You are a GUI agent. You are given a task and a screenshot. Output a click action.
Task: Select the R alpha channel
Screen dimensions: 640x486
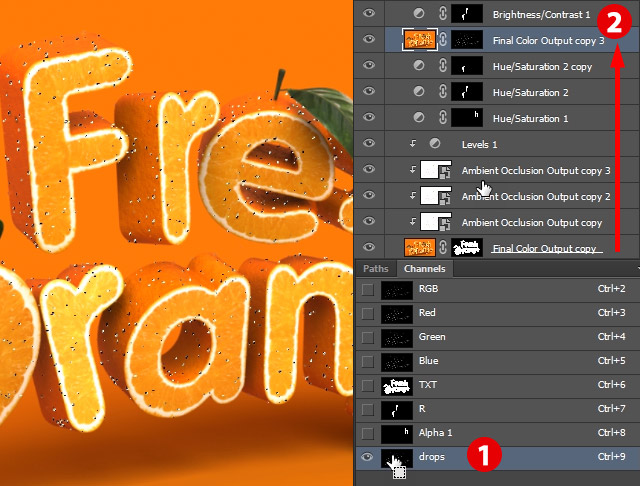pos(498,409)
